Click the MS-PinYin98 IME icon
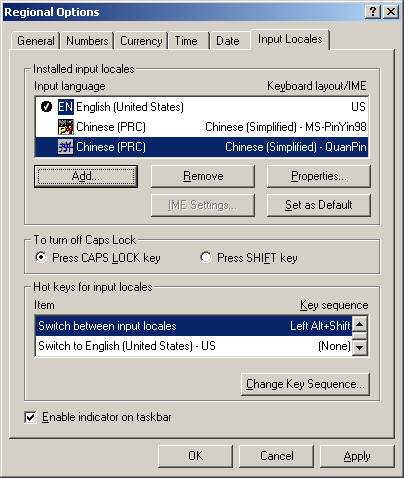 point(65,127)
